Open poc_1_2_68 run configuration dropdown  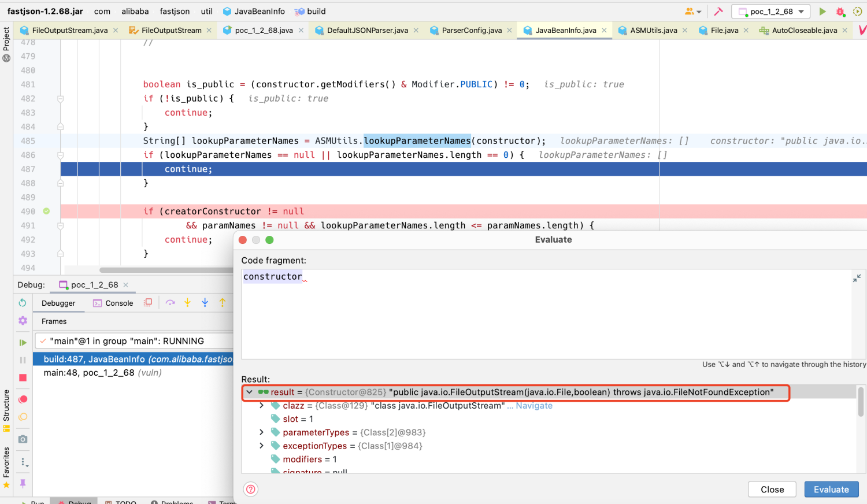point(771,12)
